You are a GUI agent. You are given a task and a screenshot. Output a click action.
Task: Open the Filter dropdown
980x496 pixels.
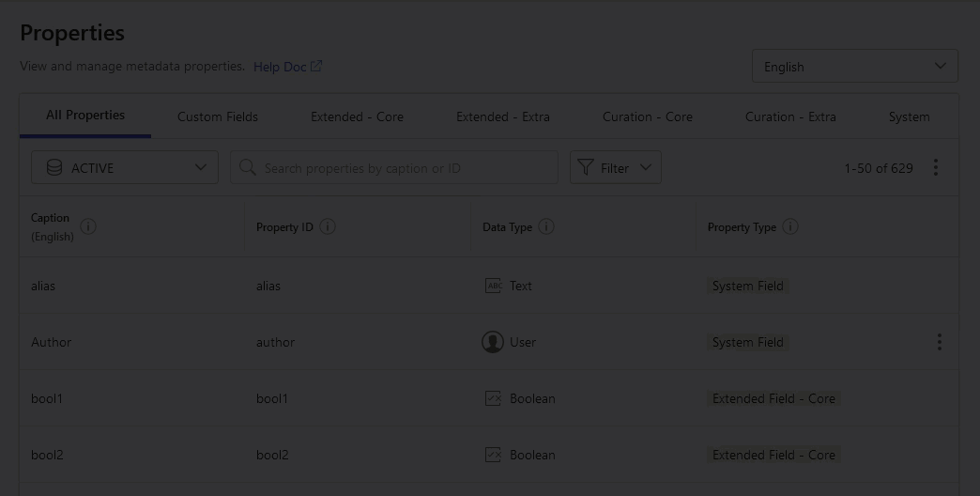click(616, 167)
